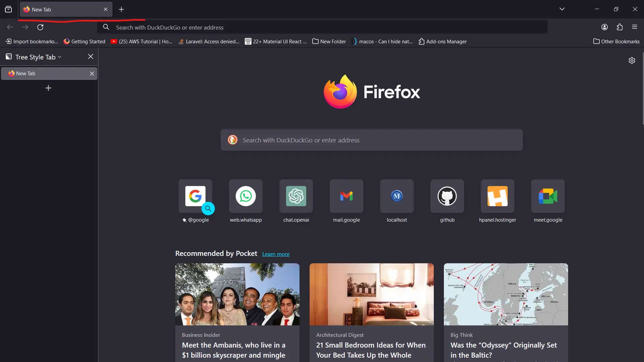Open the Ambanis Business Insider article thumbnail
Image resolution: width=644 pixels, height=362 pixels.
tap(237, 294)
